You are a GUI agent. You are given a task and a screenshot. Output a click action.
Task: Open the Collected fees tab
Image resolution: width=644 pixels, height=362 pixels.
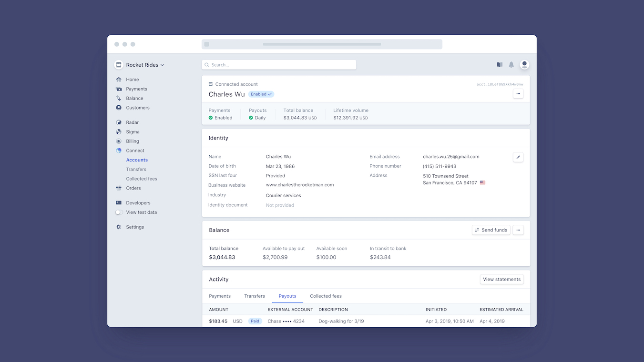point(326,296)
